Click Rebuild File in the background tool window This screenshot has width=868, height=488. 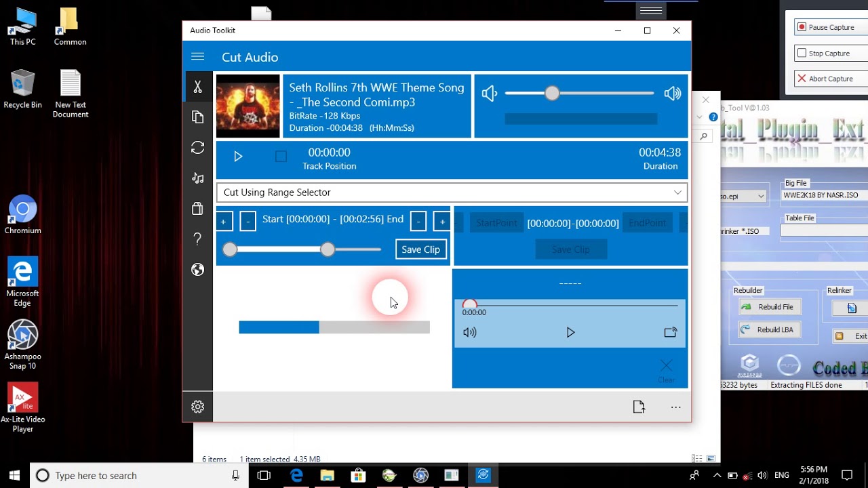[x=770, y=307]
